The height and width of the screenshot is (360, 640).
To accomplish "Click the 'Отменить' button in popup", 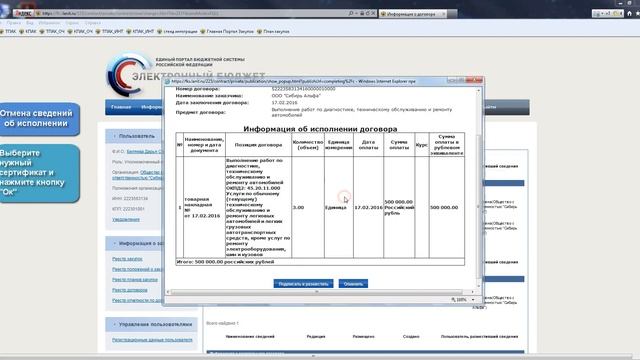I will click(353, 284).
